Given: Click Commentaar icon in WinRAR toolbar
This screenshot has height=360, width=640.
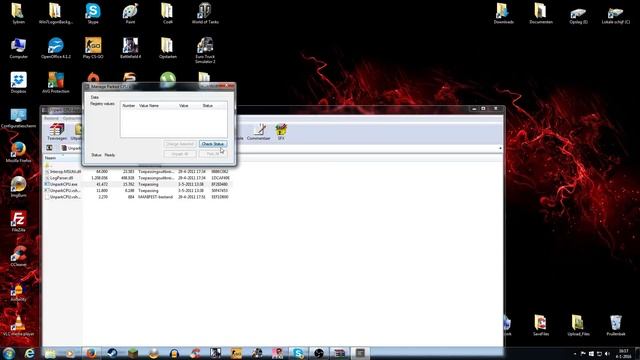Looking at the screenshot, I should pos(258,132).
